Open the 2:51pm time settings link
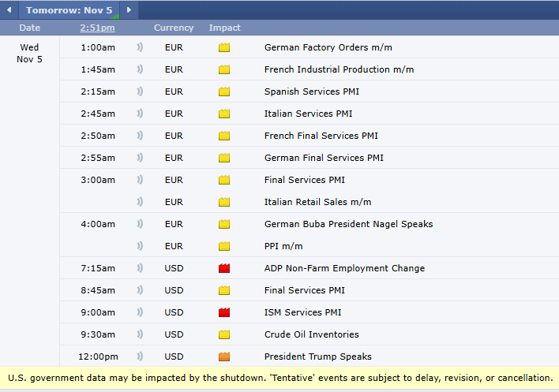The height and width of the screenshot is (392, 559). (97, 28)
